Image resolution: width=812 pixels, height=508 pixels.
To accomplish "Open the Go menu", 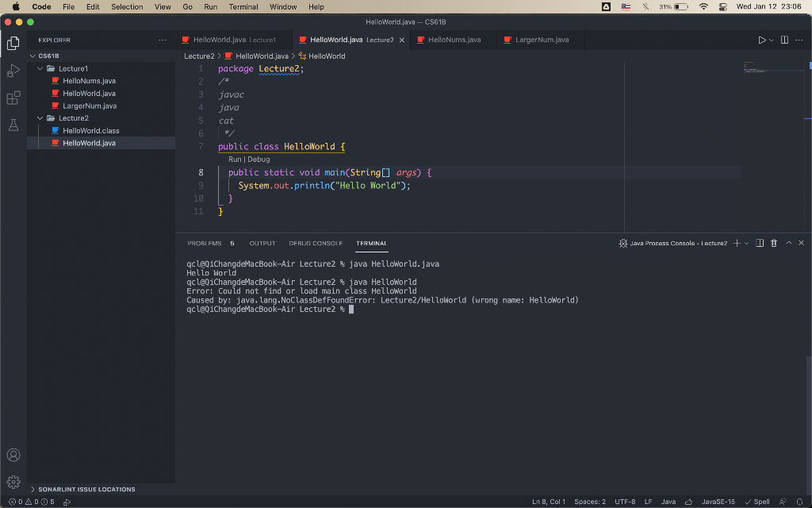I will click(187, 6).
